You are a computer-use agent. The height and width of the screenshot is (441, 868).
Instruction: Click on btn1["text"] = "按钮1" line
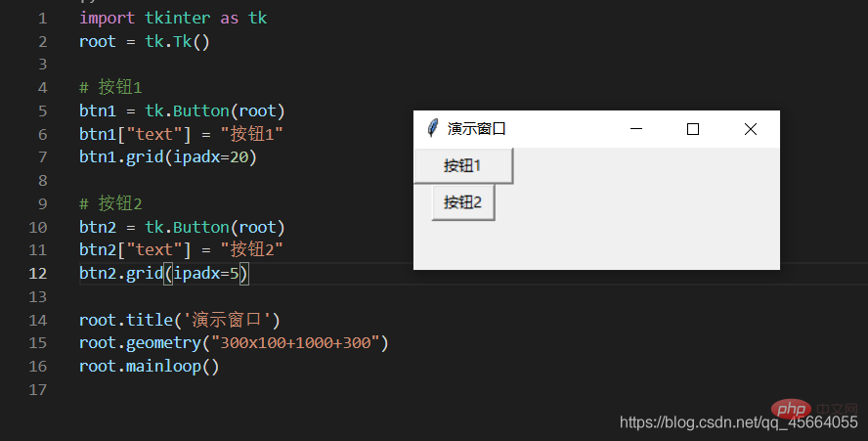click(181, 134)
